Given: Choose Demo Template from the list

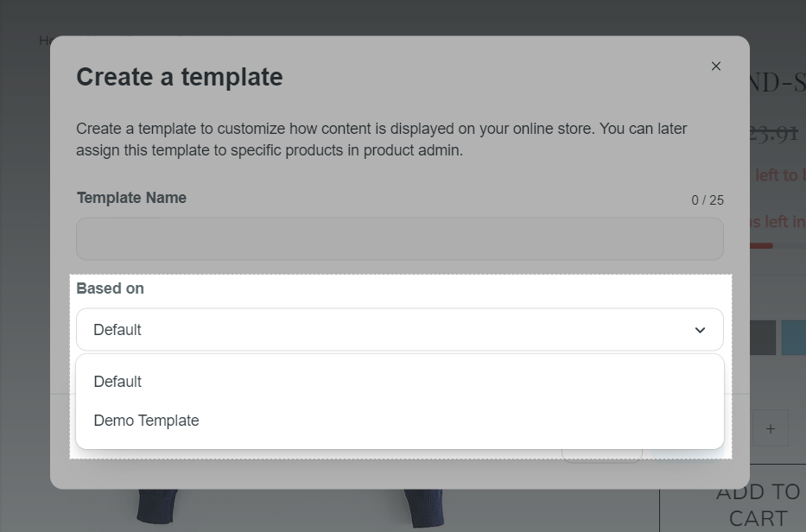Looking at the screenshot, I should click(400, 421).
